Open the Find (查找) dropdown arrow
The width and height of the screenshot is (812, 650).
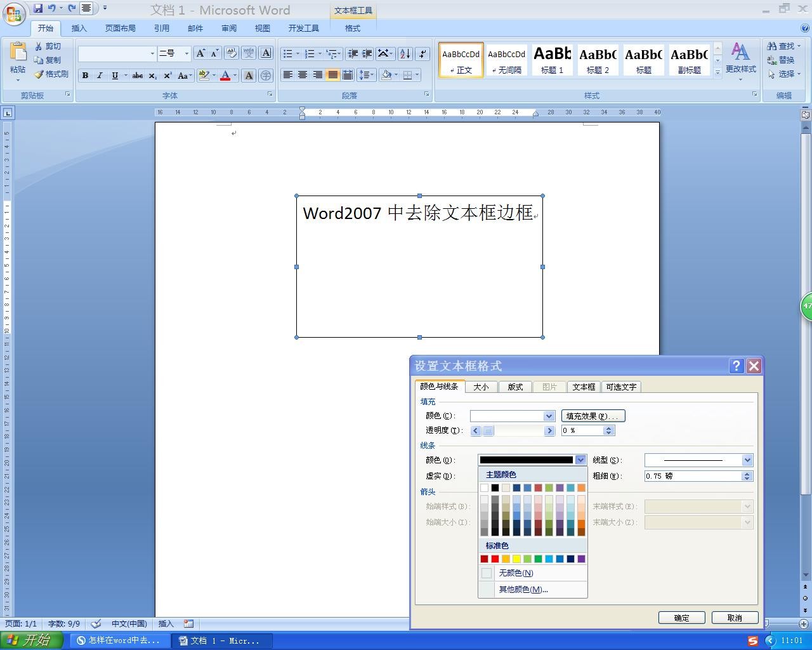click(799, 46)
